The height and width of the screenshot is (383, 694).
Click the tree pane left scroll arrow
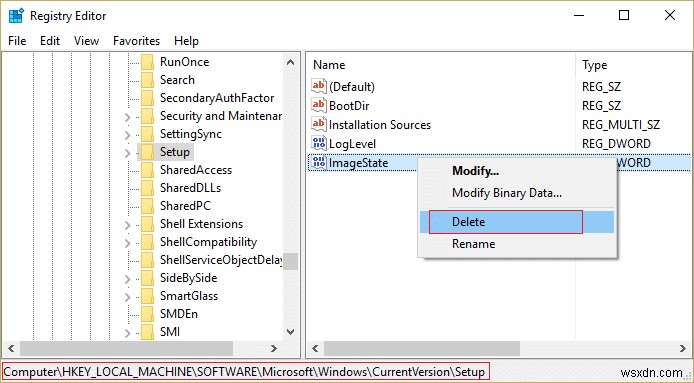(x=11, y=348)
